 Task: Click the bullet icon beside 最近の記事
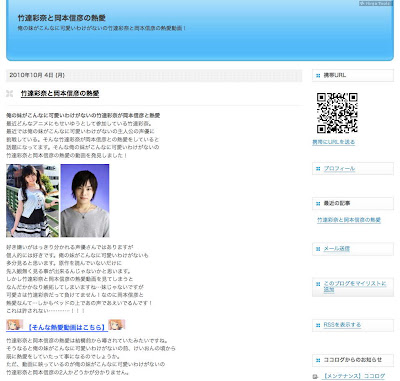(318, 204)
